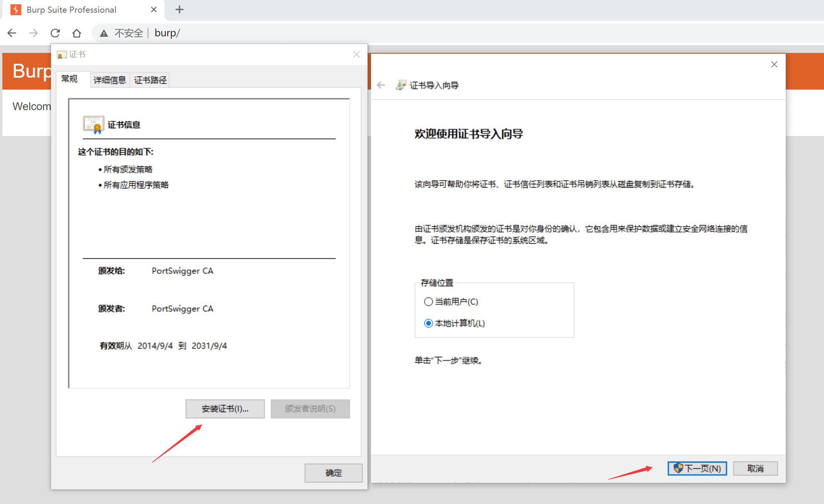This screenshot has width=824, height=504.
Task: Click the disabled 颁发者说明(S) button
Action: tap(310, 409)
